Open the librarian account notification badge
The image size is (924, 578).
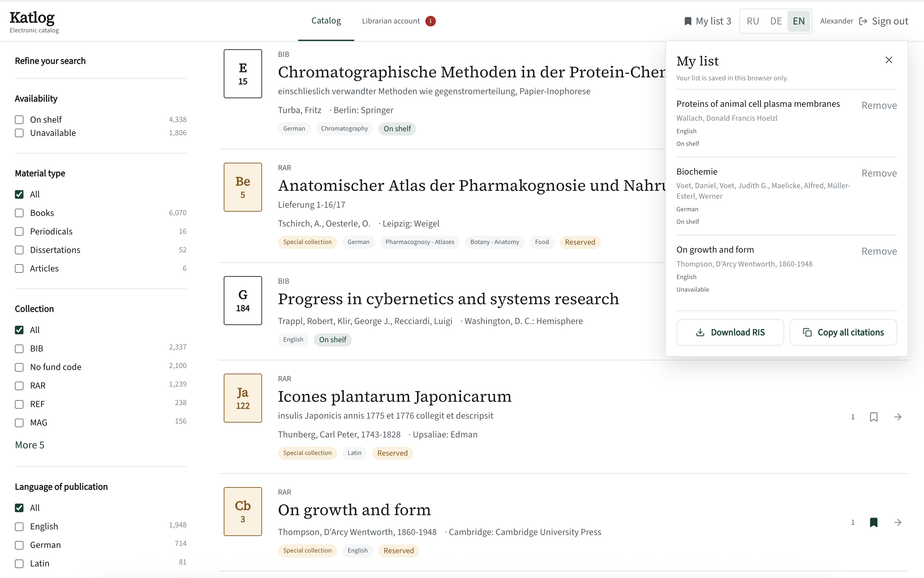[x=430, y=21]
